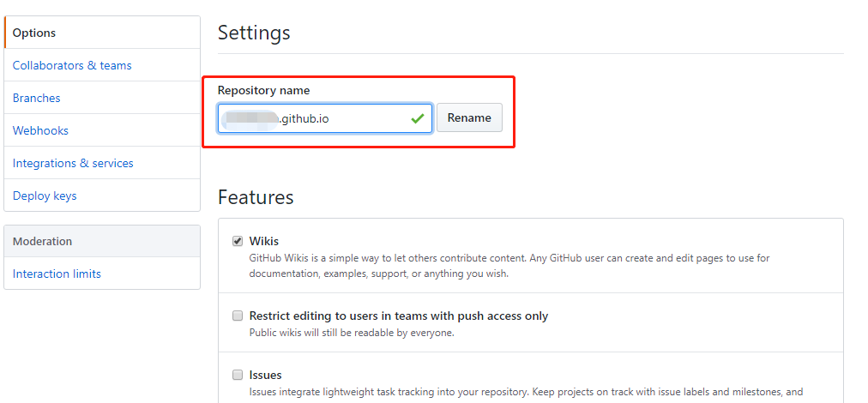868x403 pixels.
Task: Click the Features section heading
Action: pos(256,197)
